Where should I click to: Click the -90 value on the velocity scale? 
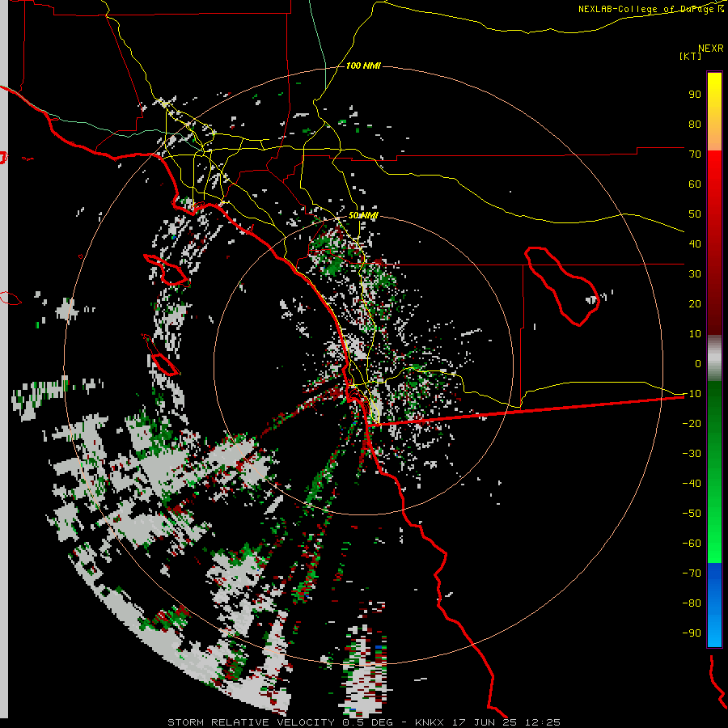pyautogui.click(x=692, y=633)
